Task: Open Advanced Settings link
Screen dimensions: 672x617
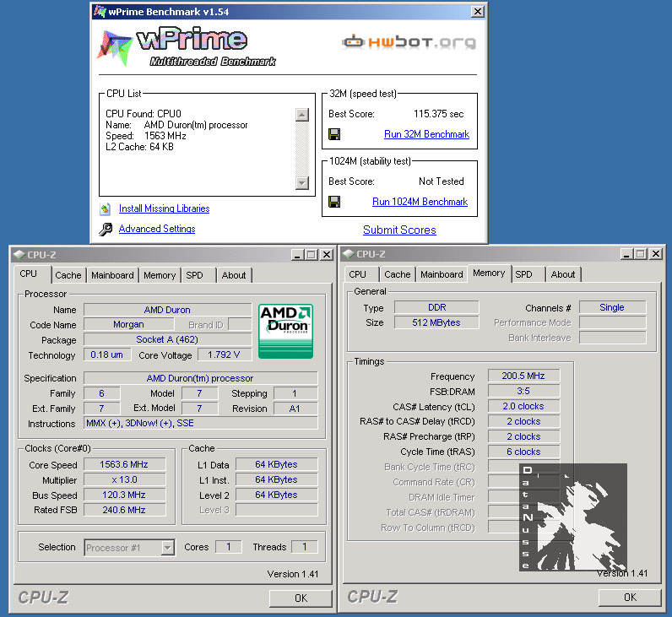Action: 157,229
